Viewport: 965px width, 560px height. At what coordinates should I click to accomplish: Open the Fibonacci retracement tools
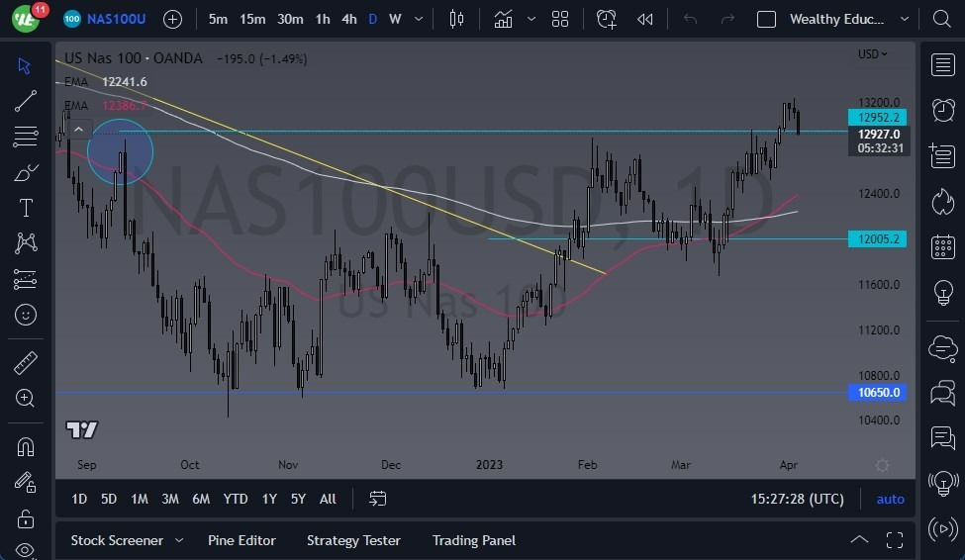(x=25, y=136)
